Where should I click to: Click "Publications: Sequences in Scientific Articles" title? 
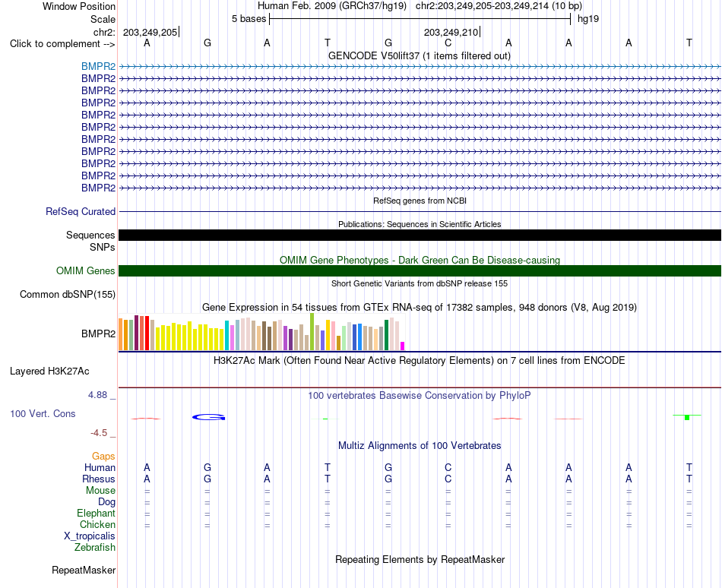420,224
